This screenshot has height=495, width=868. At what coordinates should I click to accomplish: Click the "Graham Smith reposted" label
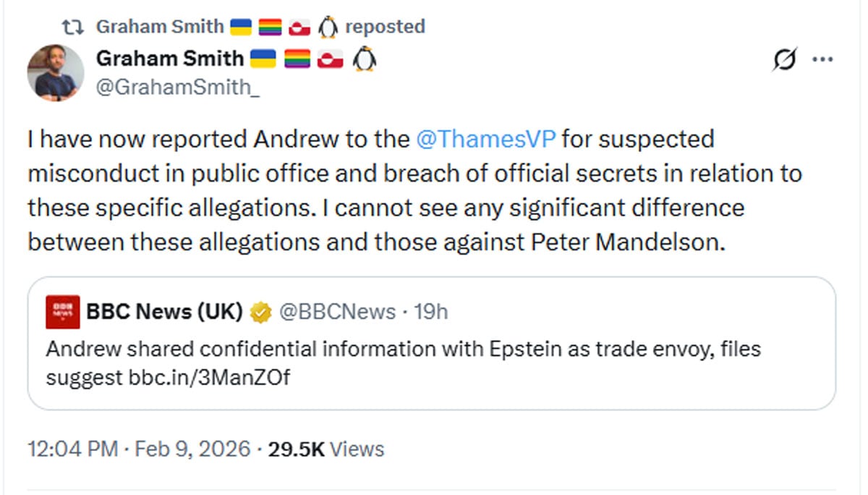(x=260, y=27)
